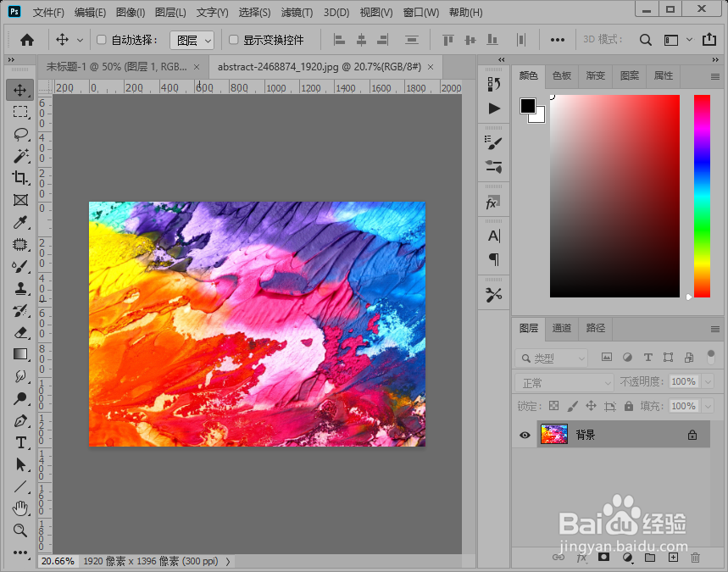
Task: Select the Eyedropper tool
Action: 20,222
